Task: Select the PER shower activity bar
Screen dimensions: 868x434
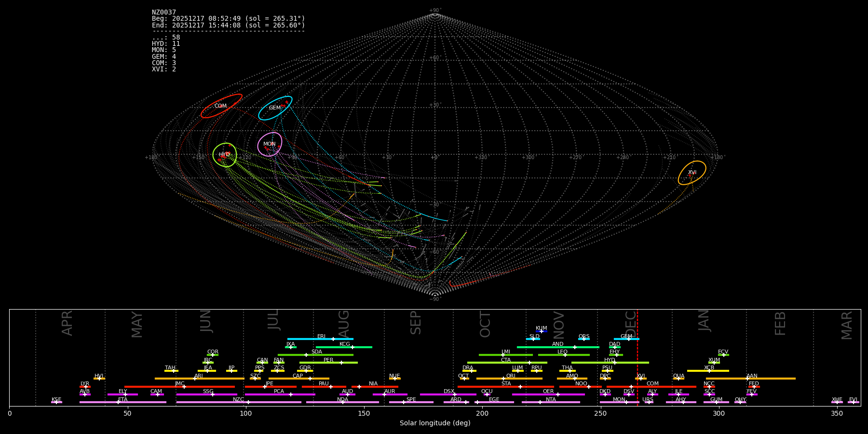Action: point(328,363)
